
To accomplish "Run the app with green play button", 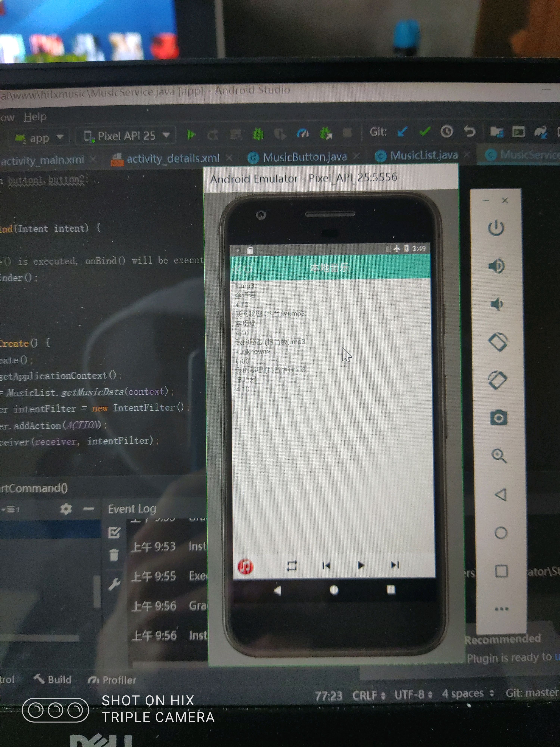I will [191, 135].
